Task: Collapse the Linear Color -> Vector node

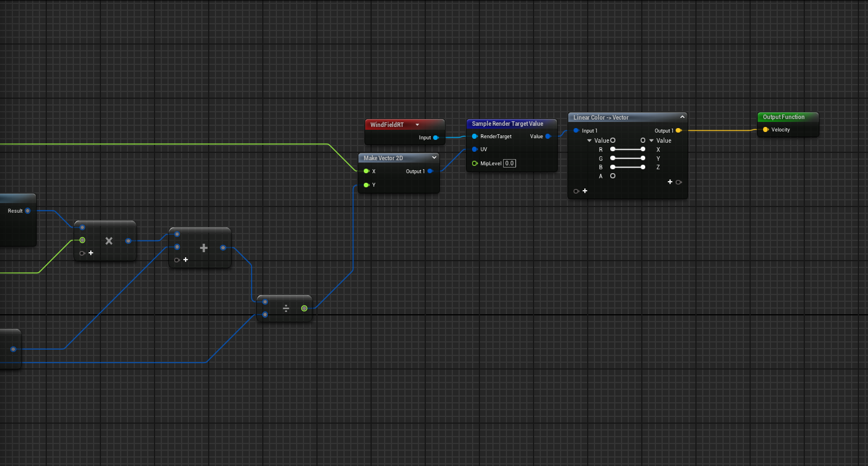Action: click(x=682, y=117)
